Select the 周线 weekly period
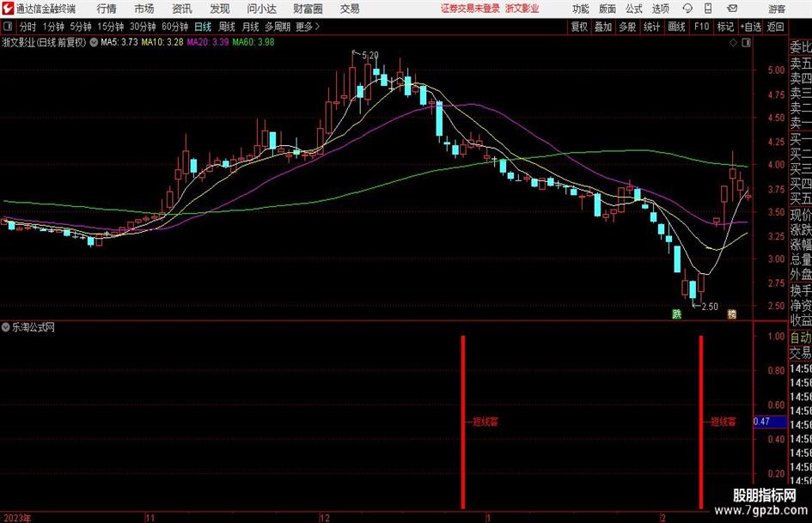The height and width of the screenshot is (523, 812). click(x=226, y=27)
